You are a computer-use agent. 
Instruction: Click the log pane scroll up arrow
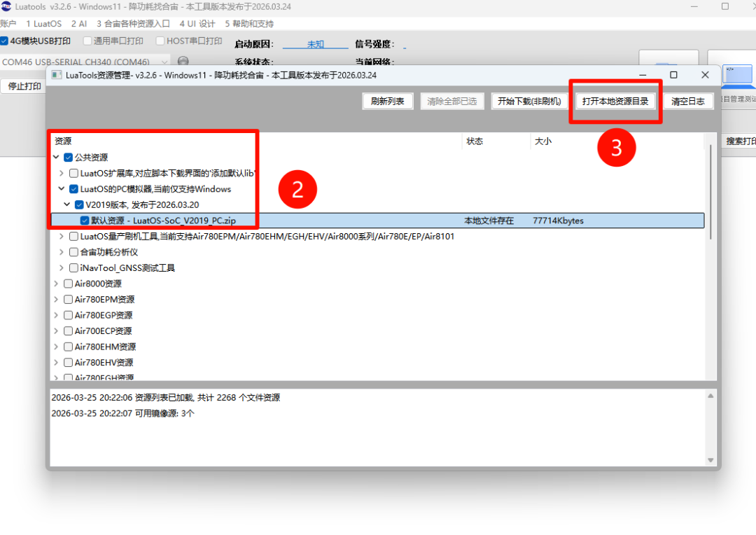[710, 396]
